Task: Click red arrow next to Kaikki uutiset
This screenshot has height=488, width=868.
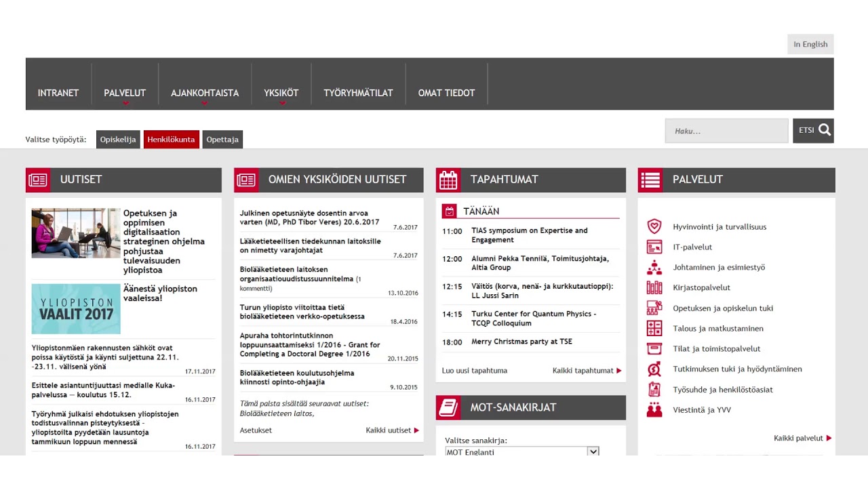Action: click(x=416, y=430)
